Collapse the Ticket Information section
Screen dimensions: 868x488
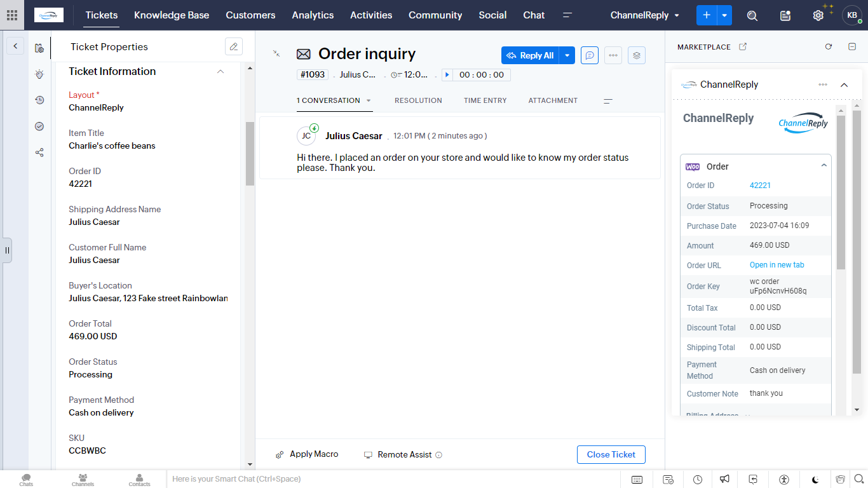tap(220, 72)
